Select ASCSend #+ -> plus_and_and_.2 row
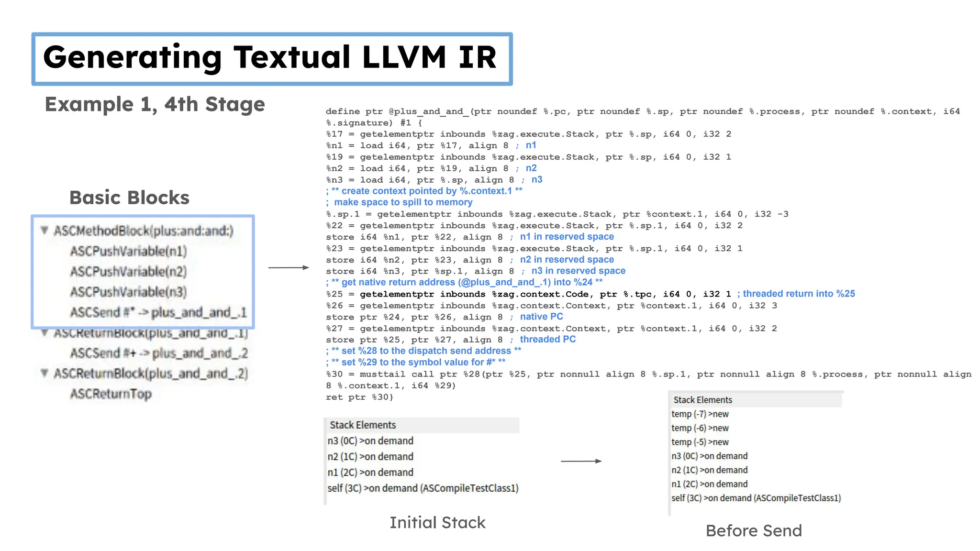 coord(159,353)
